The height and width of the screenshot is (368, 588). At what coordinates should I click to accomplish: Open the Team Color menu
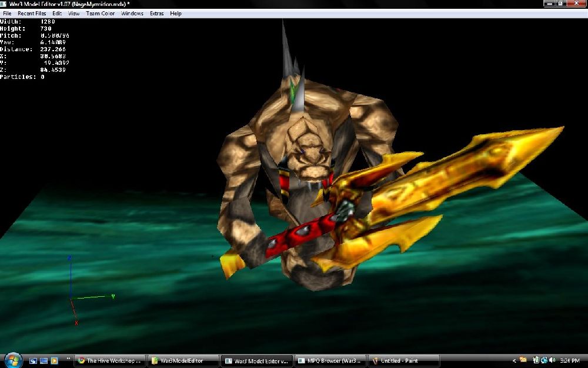[100, 14]
